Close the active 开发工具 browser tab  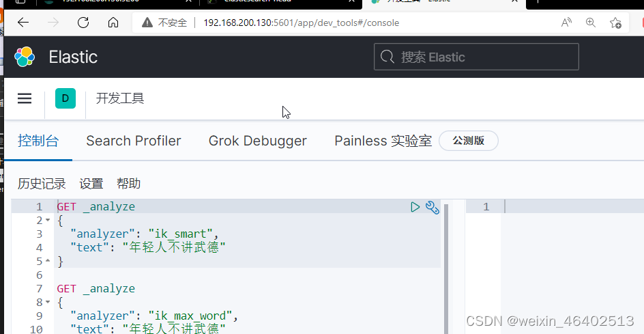tap(514, 1)
